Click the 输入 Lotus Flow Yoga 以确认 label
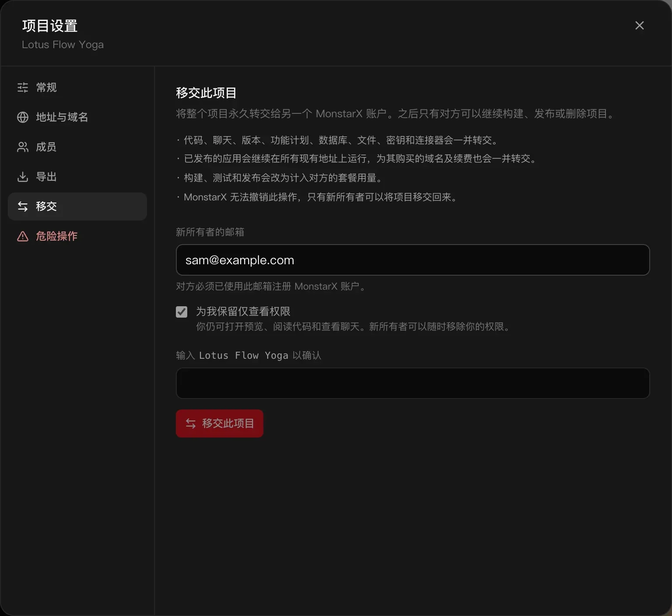Viewport: 672px width, 616px height. 248,355
